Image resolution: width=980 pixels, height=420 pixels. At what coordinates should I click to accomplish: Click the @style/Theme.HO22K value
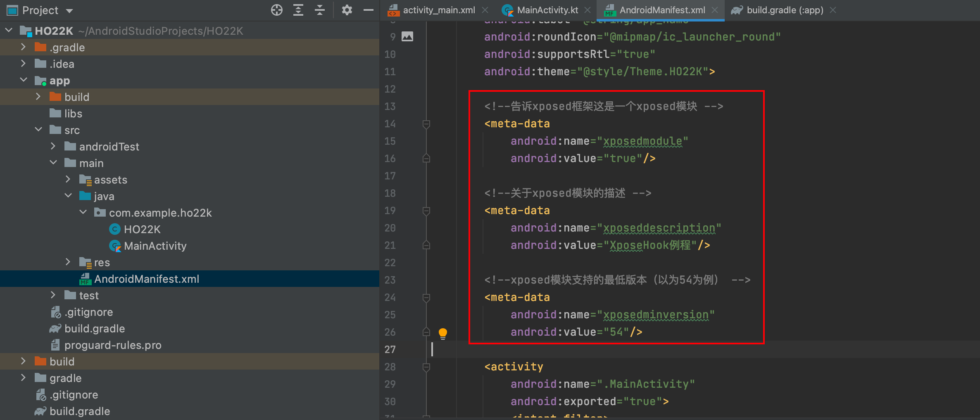[643, 72]
